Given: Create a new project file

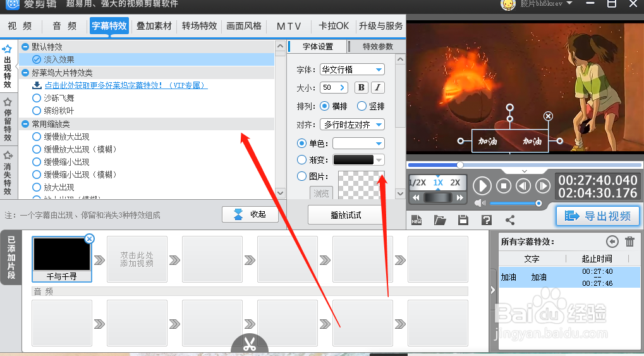Looking at the screenshot, I should 416,220.
